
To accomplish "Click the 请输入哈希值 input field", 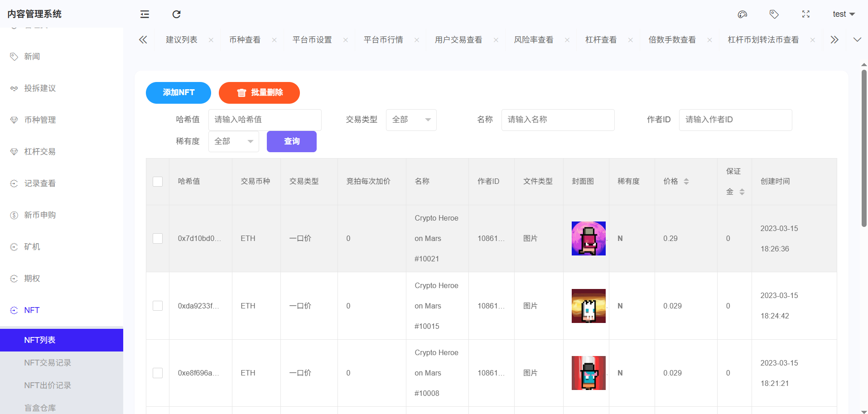I will pos(265,120).
